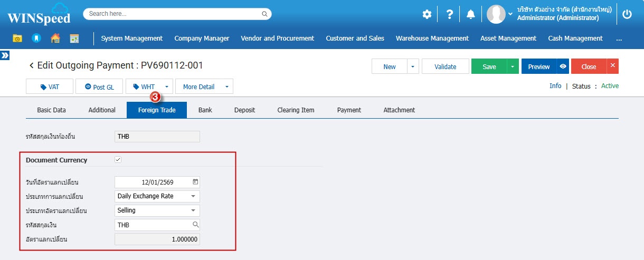Image resolution: width=644 pixels, height=260 pixels.
Task: Click the power logout icon
Action: pos(627,15)
